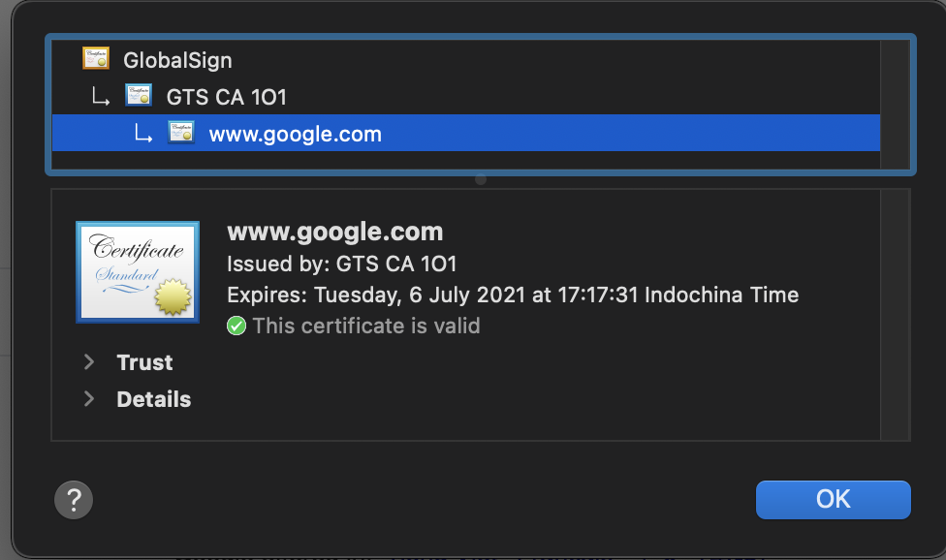Select the GlobalSign label in the certificate chain
The image size is (946, 560).
[177, 60]
